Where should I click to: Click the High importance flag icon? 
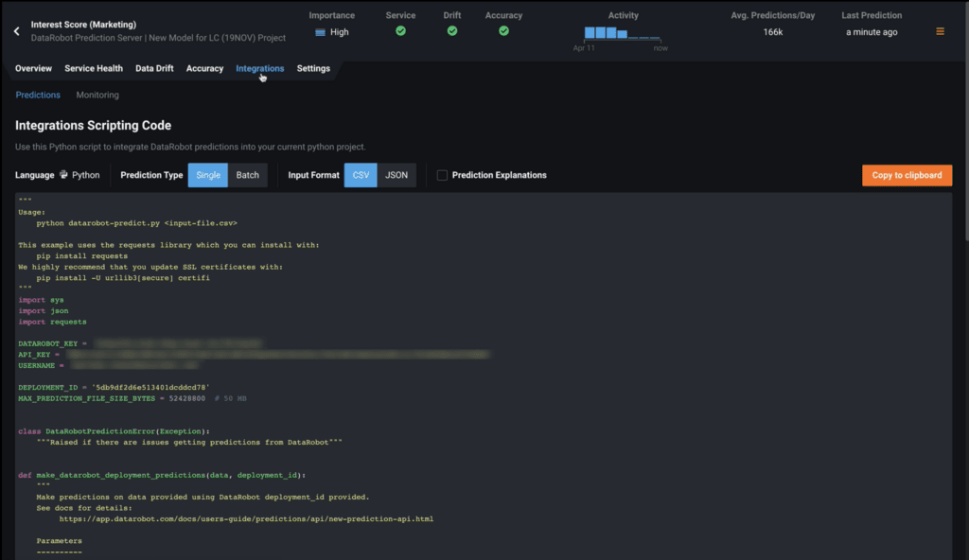pos(320,32)
